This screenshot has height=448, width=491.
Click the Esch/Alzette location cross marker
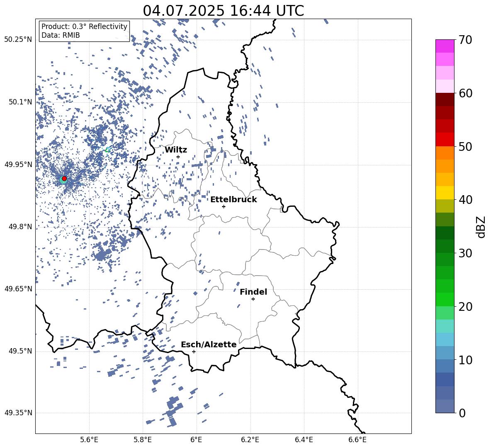194,351
